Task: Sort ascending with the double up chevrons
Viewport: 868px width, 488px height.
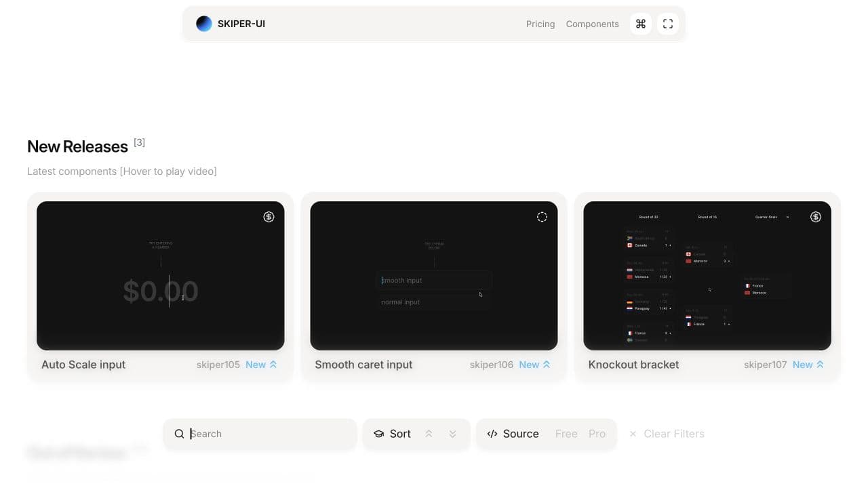Action: point(429,434)
